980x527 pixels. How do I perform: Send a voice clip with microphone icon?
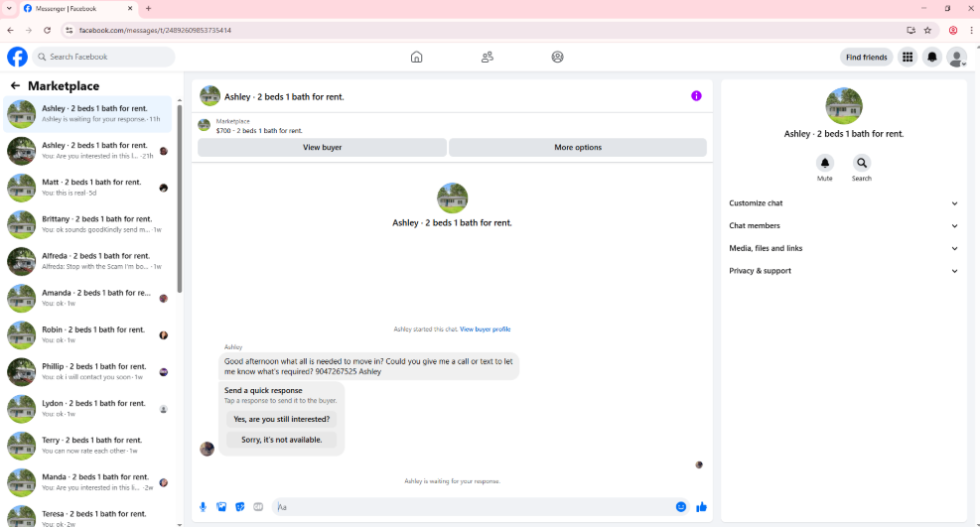[203, 507]
